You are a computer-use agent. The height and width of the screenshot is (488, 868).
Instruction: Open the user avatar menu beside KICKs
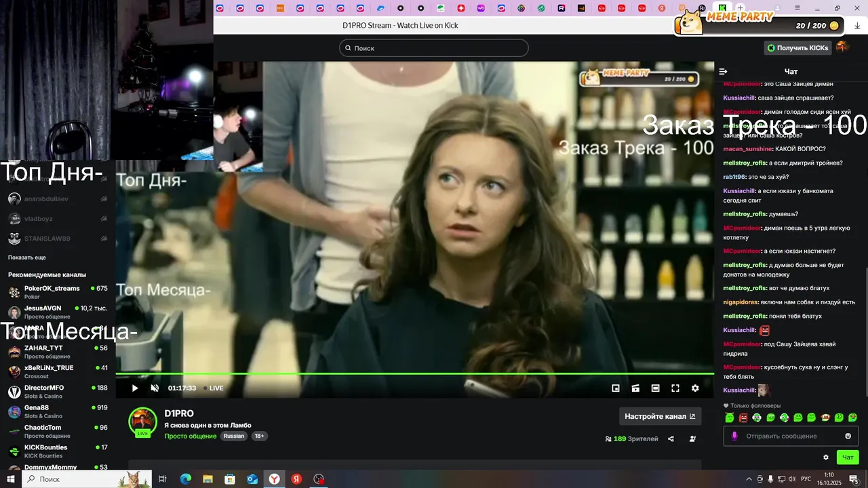pos(842,47)
